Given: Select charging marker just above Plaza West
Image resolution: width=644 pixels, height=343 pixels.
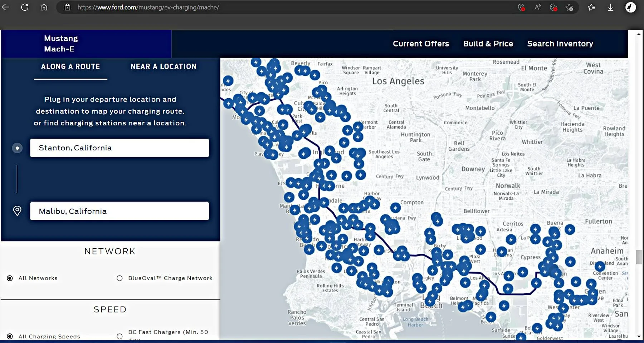Looking at the screenshot, I should coord(480,249).
